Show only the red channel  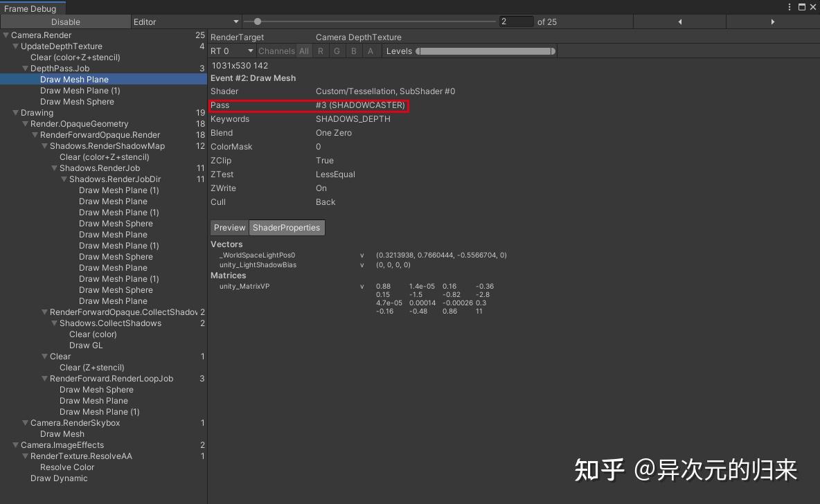[x=321, y=51]
